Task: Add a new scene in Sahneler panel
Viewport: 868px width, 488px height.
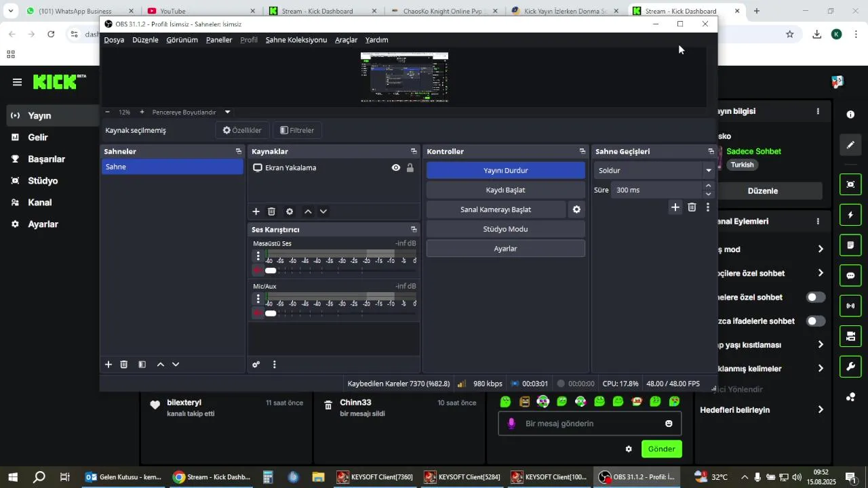Action: [x=108, y=365]
